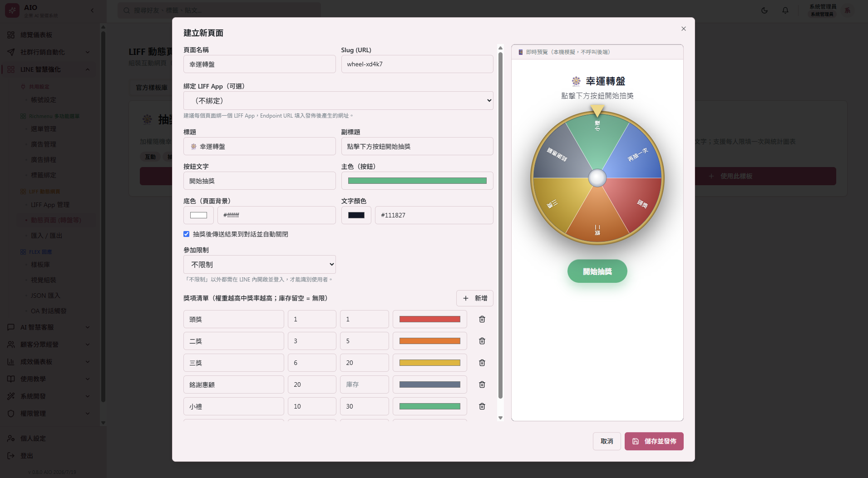Remove the 銘謝惠顧 prize entry
Screen dimensions: 868x478
482,384
